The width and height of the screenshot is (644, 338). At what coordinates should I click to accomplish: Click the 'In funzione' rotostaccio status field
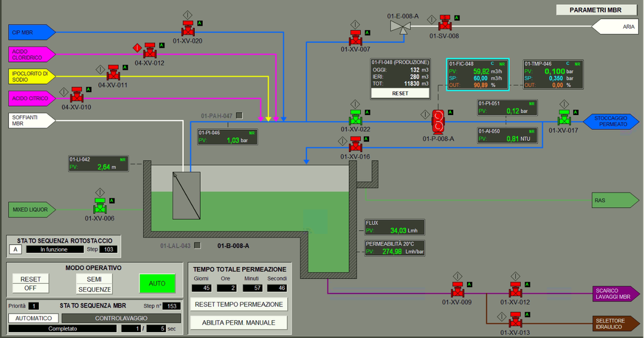coord(55,249)
